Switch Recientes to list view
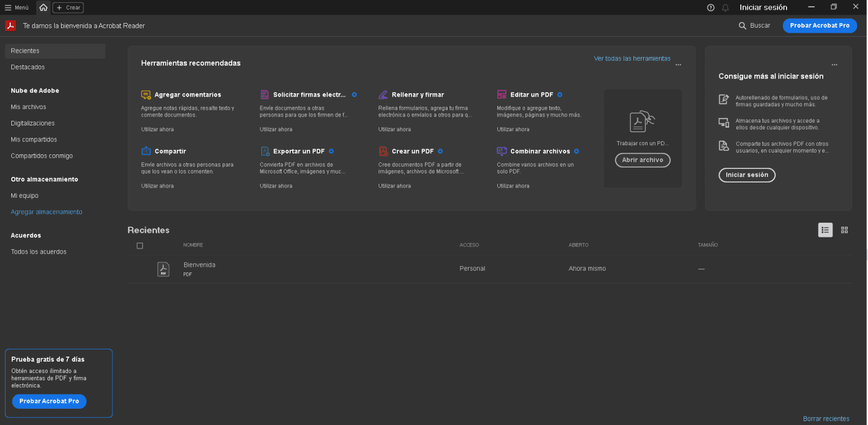The height and width of the screenshot is (425, 868). click(826, 230)
